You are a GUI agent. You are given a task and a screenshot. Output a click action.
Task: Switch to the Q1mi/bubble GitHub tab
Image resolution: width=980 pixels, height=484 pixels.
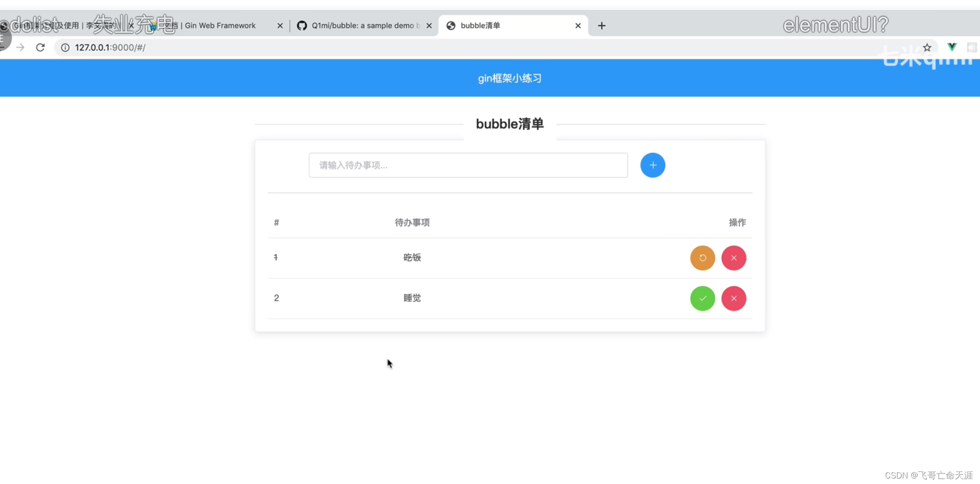point(365,26)
